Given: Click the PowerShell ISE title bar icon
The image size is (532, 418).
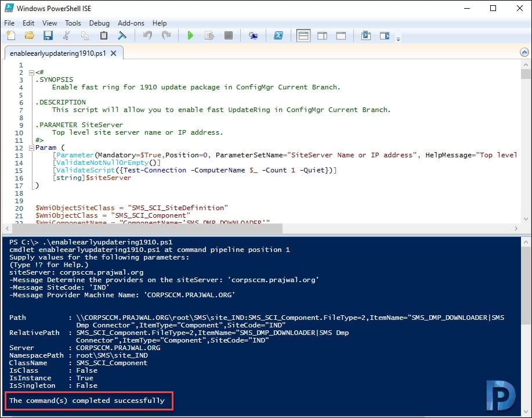Looking at the screenshot, I should coord(9,8).
